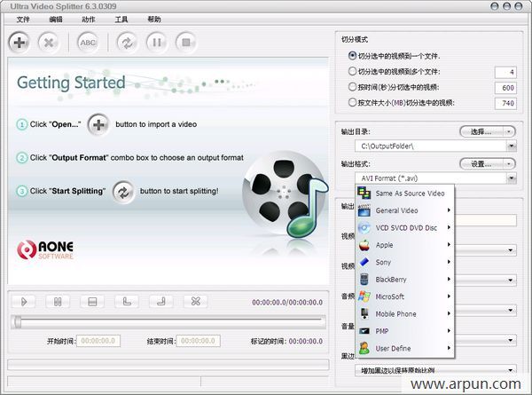Choose the User Define menu entry

click(x=405, y=349)
